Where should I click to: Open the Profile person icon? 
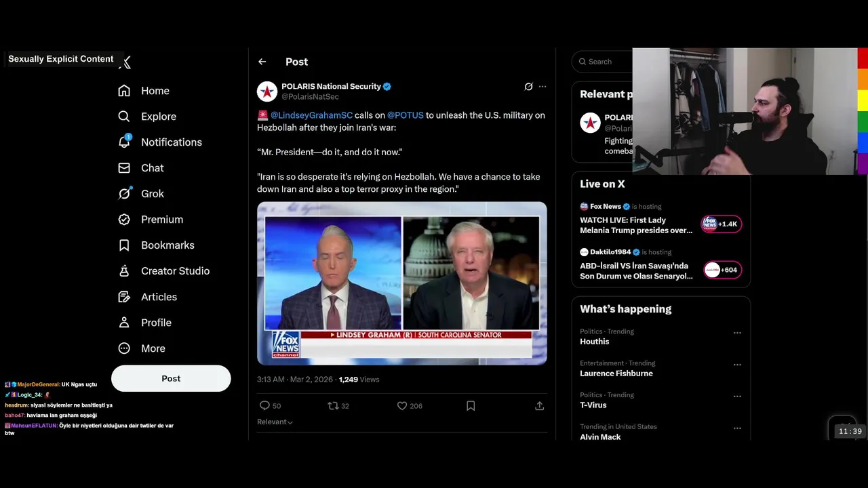[x=124, y=323]
